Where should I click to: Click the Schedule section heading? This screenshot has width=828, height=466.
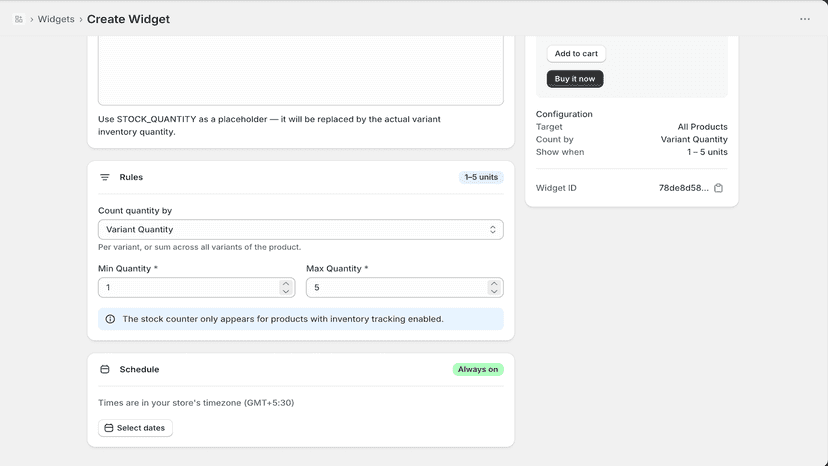pyautogui.click(x=139, y=369)
